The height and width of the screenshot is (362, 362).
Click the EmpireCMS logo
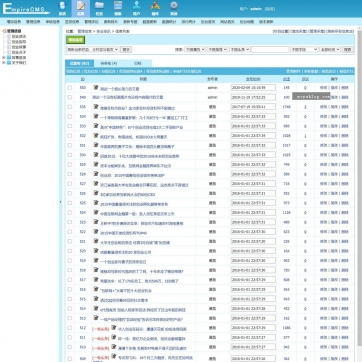pyautogui.click(x=26, y=9)
